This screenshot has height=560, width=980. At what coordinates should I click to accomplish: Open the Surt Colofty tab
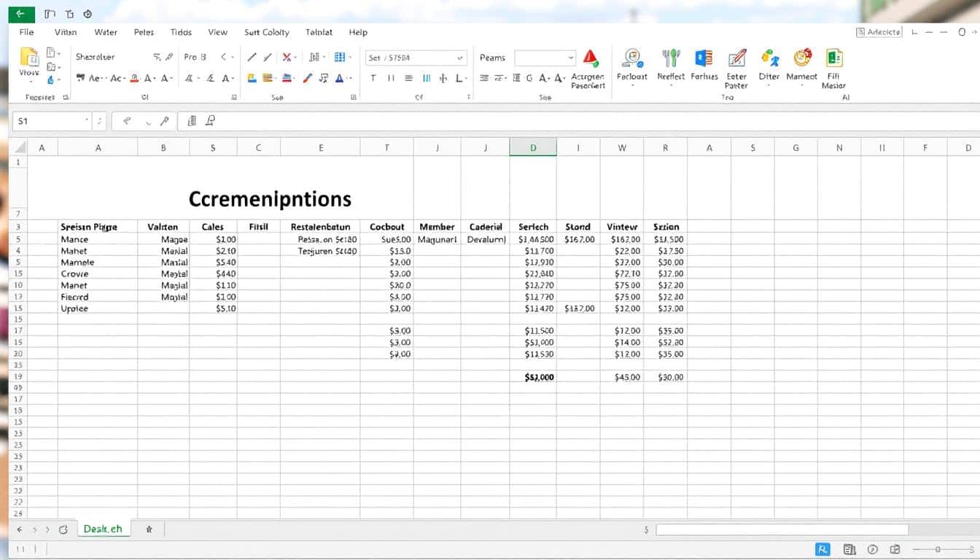(x=267, y=32)
